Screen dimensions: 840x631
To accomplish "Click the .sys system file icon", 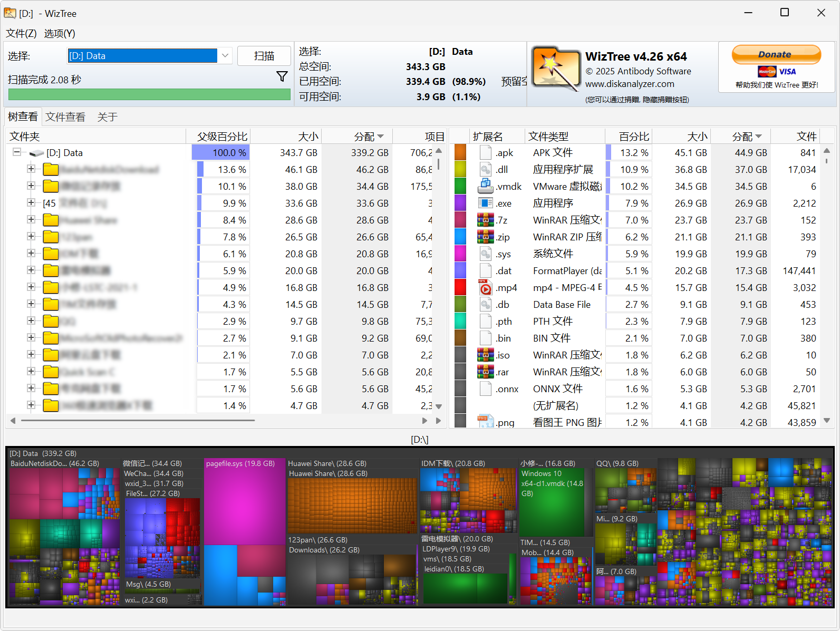I will pos(486,254).
